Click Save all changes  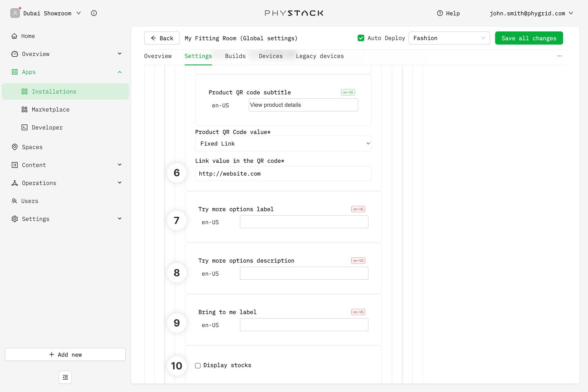pos(529,38)
